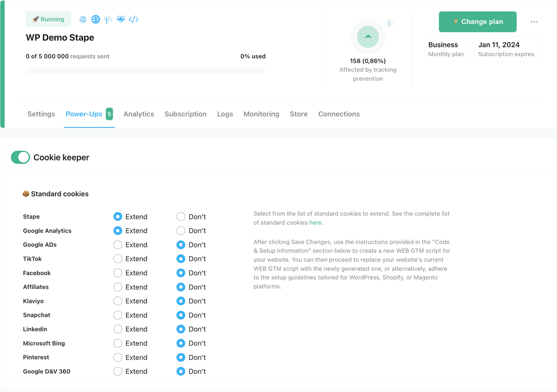Select Extend for Google ADs cookies
The height and width of the screenshot is (392, 557).
tap(118, 245)
